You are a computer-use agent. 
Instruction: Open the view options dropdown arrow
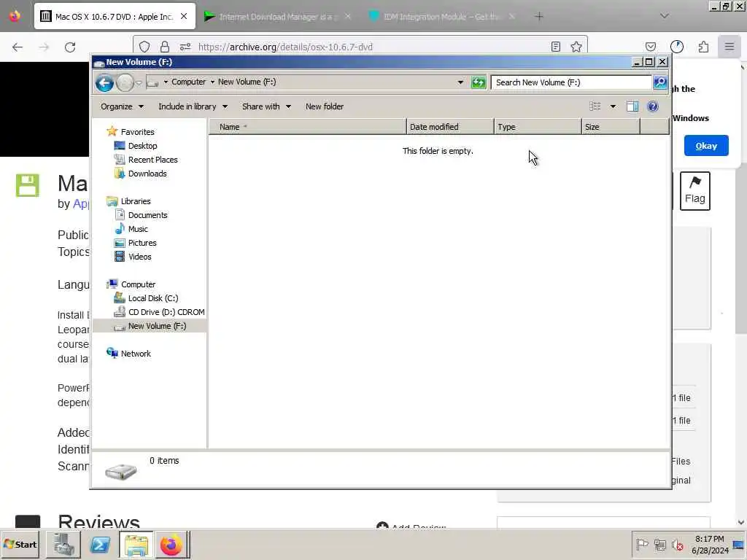point(613,106)
